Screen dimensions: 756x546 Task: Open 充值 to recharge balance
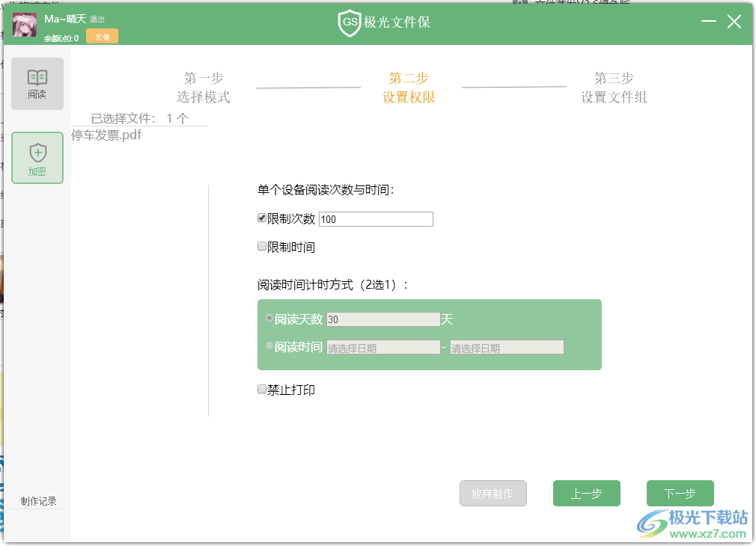[102, 35]
